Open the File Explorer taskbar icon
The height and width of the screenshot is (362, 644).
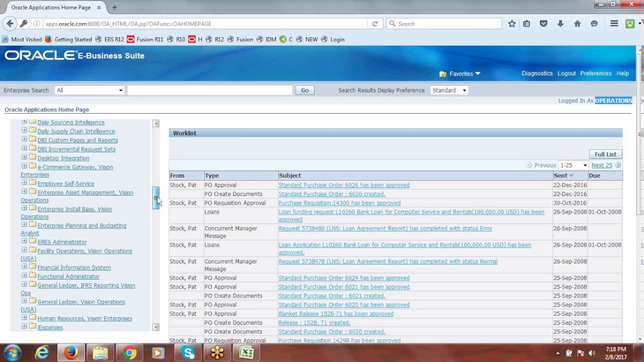pos(100,353)
